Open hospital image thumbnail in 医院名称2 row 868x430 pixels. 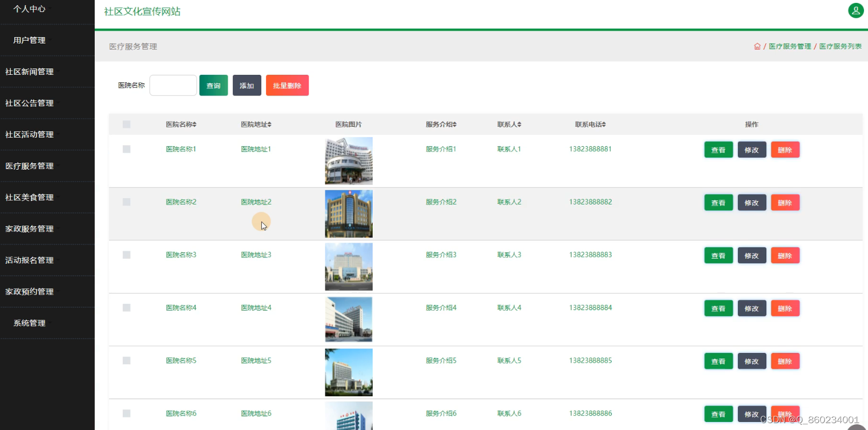[349, 214]
